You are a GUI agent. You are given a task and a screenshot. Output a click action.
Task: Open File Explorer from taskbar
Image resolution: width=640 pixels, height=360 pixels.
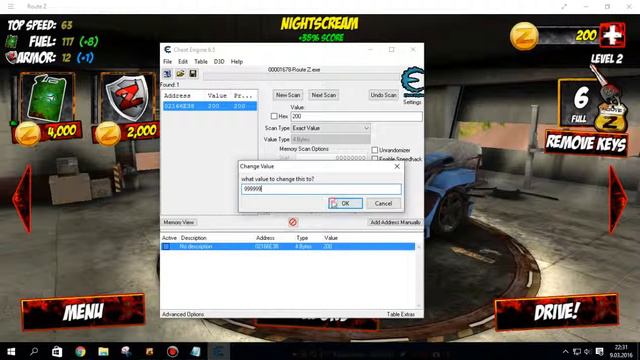pos(103,351)
